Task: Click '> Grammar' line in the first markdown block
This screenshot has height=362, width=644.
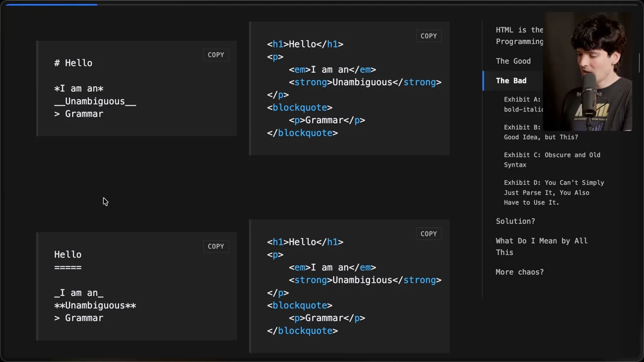Action: tap(79, 114)
